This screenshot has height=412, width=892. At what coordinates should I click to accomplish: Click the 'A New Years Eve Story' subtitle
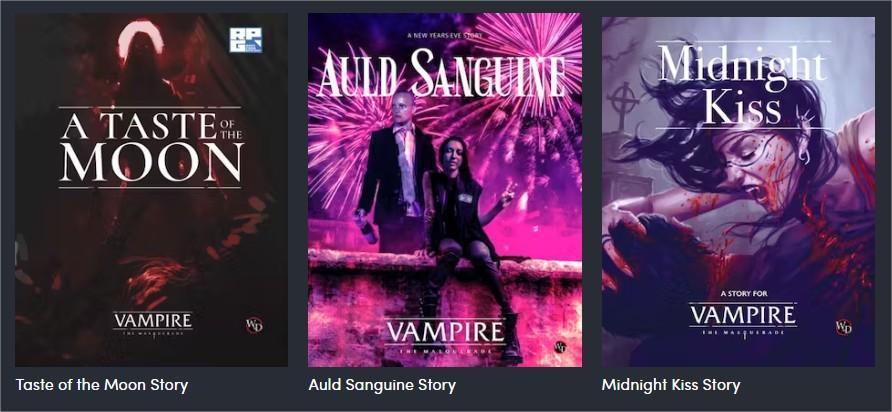point(444,36)
